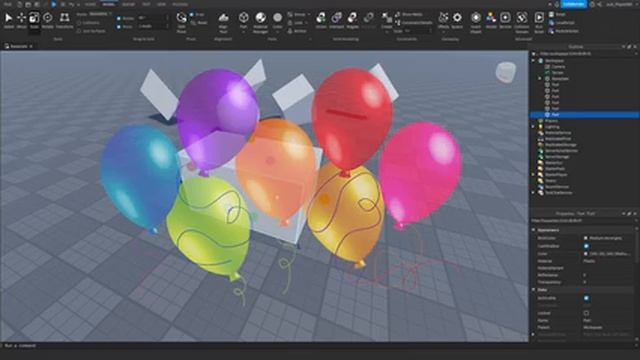This screenshot has height=360, width=640.
Task: Collapse the Workspace tree node
Action: (x=533, y=60)
